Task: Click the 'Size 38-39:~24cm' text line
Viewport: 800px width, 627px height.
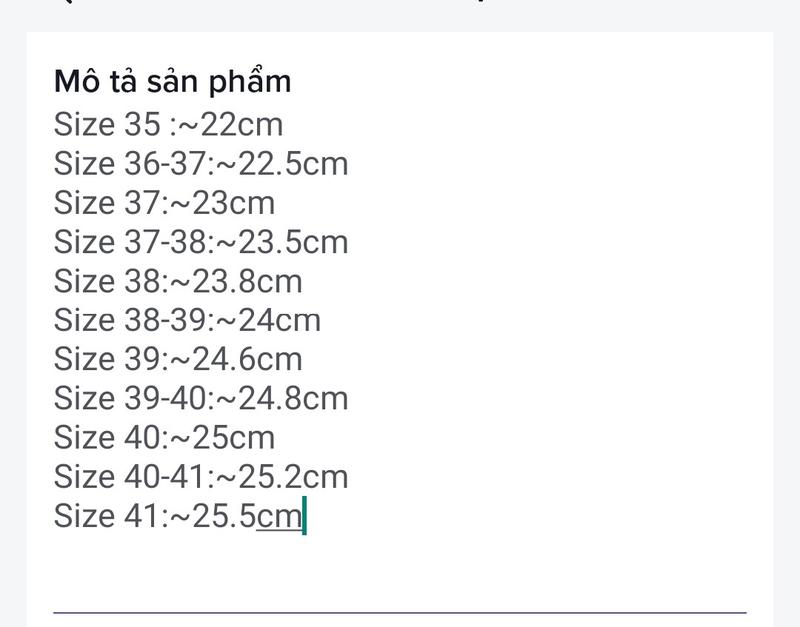Action: point(187,320)
